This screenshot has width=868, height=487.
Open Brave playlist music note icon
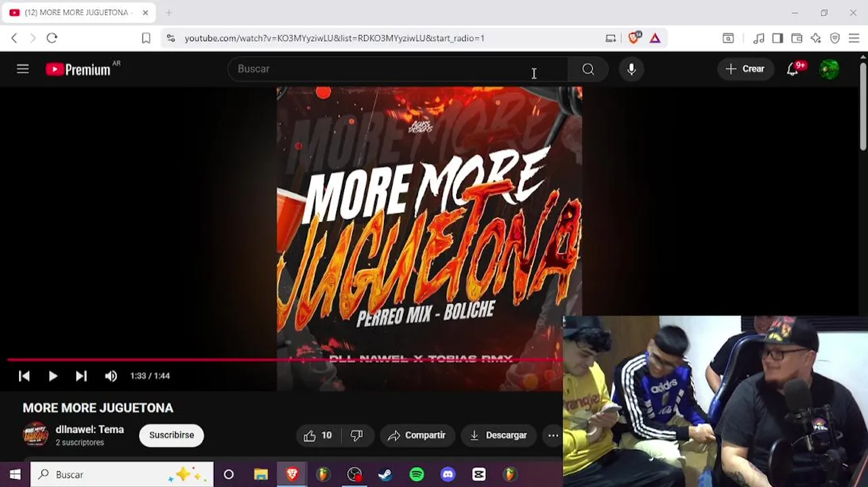pos(759,39)
